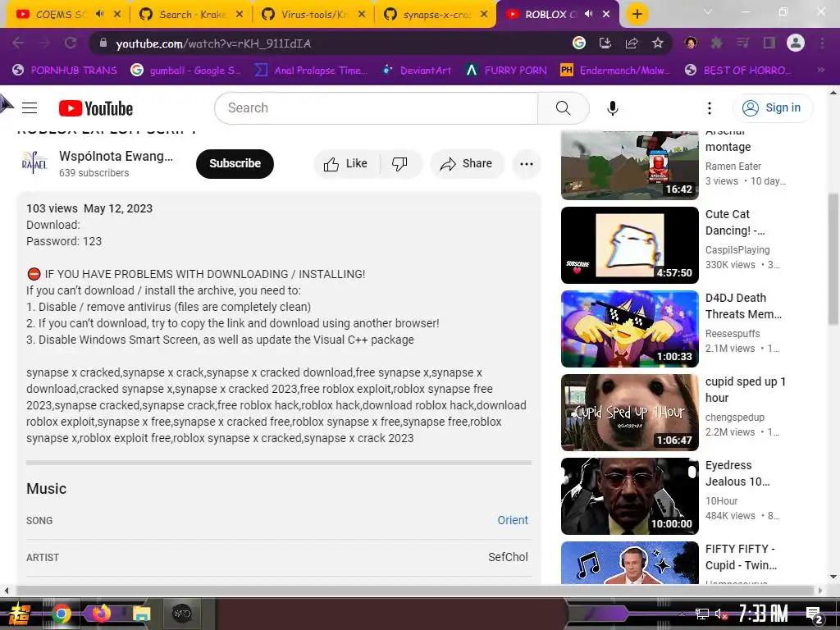Viewport: 840px width, 630px height.
Task: Toggle the browser side panel
Action: [x=769, y=43]
